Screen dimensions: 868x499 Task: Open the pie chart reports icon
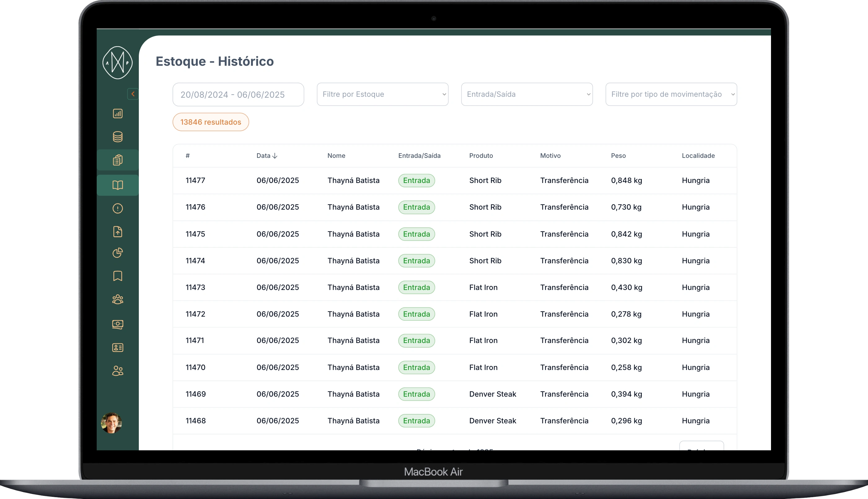117,253
